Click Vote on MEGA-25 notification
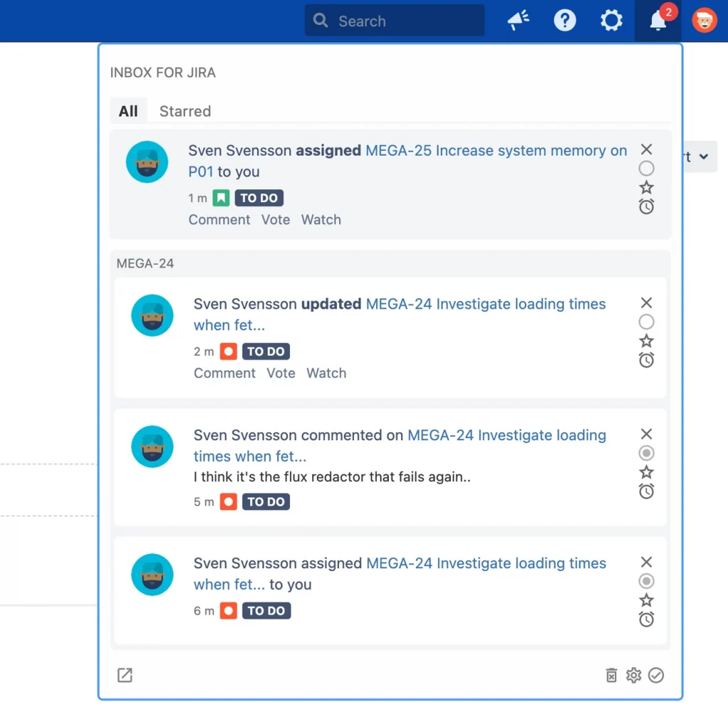This screenshot has width=728, height=707. 275,219
